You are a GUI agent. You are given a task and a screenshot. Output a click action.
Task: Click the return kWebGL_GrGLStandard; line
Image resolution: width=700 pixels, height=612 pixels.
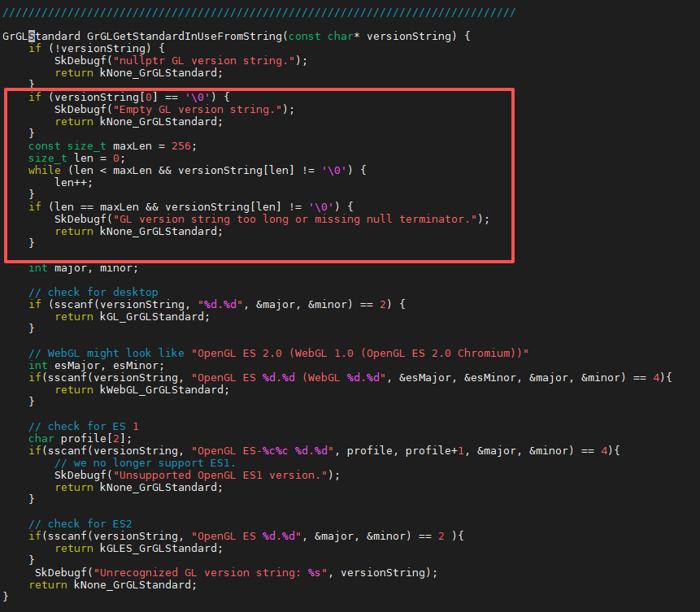[142, 389]
